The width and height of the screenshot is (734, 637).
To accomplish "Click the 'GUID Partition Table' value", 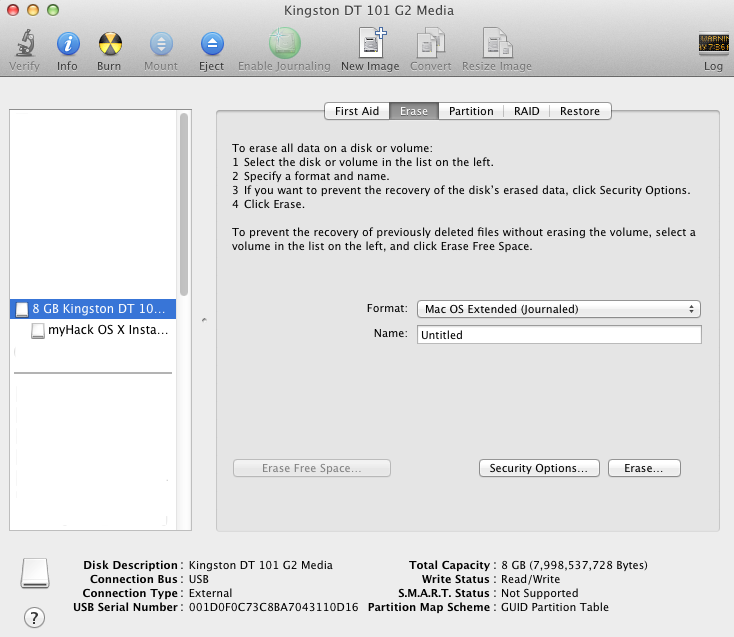I will [x=555, y=607].
